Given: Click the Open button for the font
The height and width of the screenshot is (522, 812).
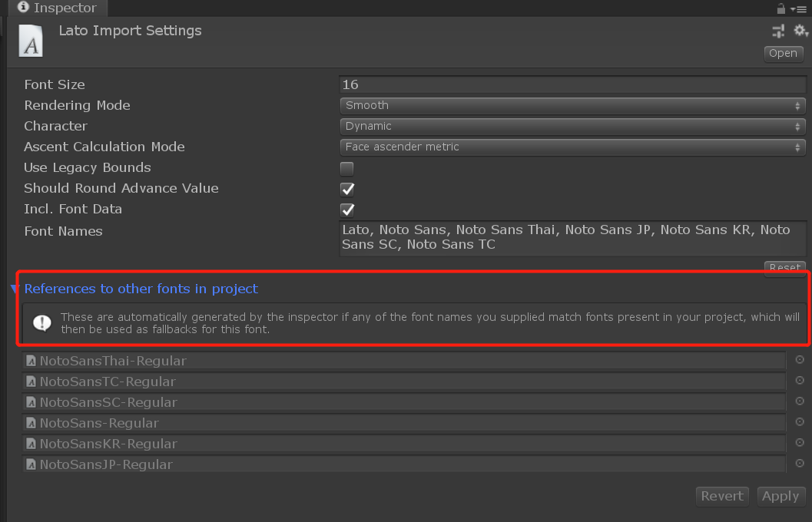Looking at the screenshot, I should pyautogui.click(x=783, y=53).
